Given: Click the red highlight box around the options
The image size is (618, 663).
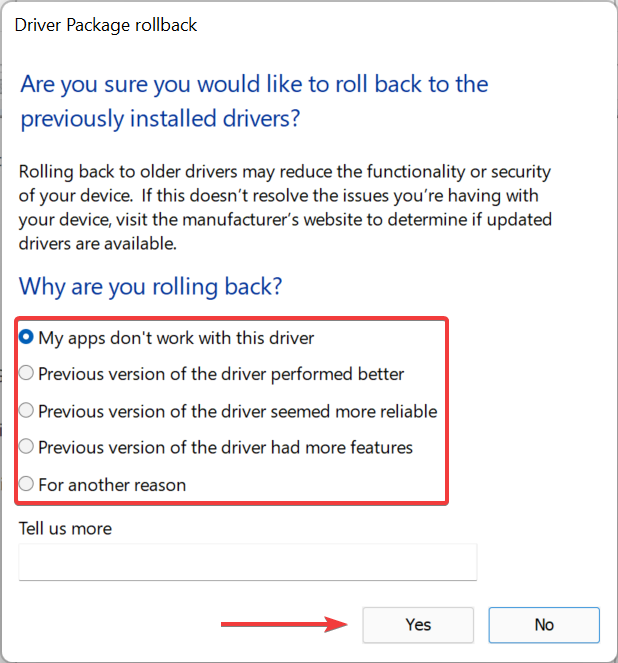Looking at the screenshot, I should pos(447,411).
